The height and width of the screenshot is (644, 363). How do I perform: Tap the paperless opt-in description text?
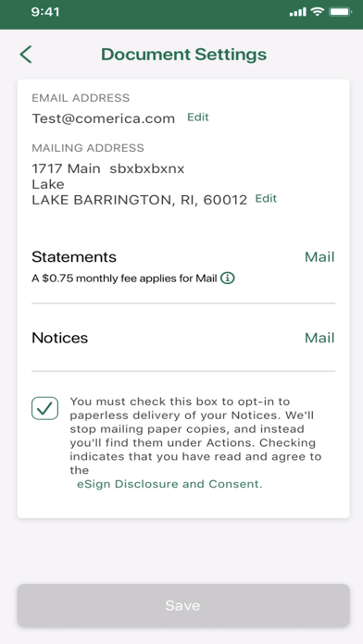coord(195,436)
